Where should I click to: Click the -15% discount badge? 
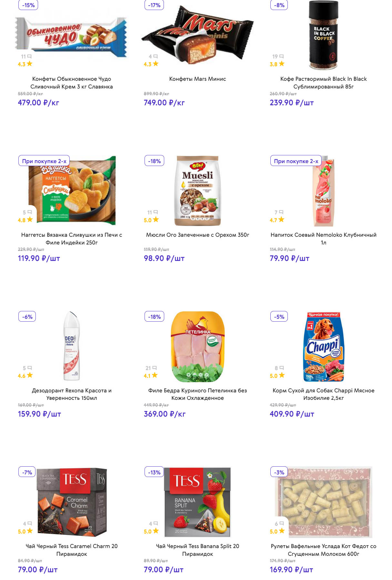coord(28,5)
